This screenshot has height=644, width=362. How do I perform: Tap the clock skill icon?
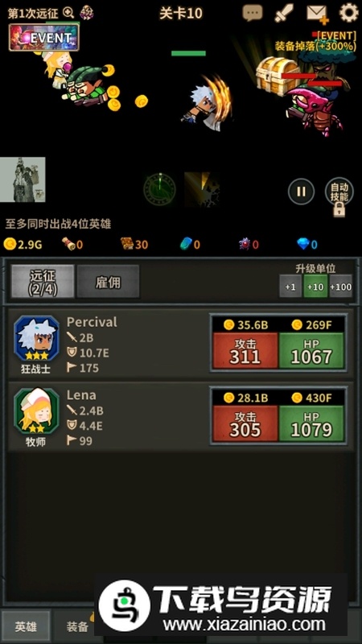(x=159, y=190)
